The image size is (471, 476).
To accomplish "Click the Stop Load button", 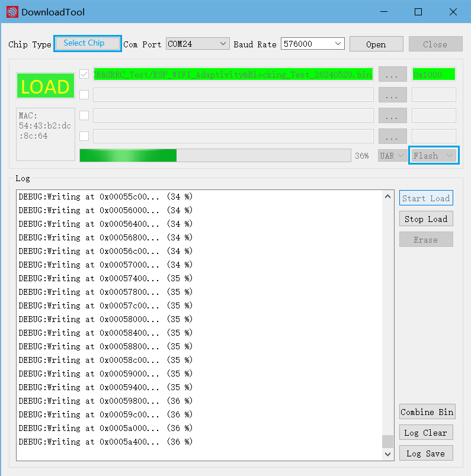I will click(425, 219).
